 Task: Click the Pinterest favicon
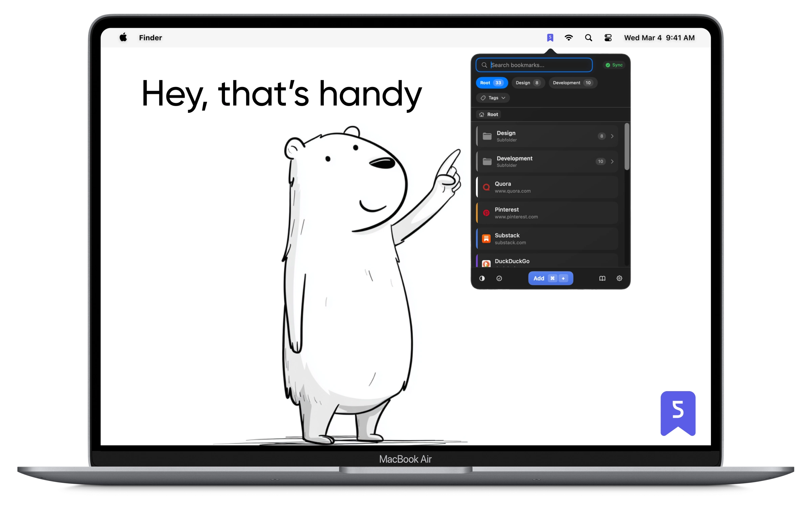pyautogui.click(x=486, y=213)
